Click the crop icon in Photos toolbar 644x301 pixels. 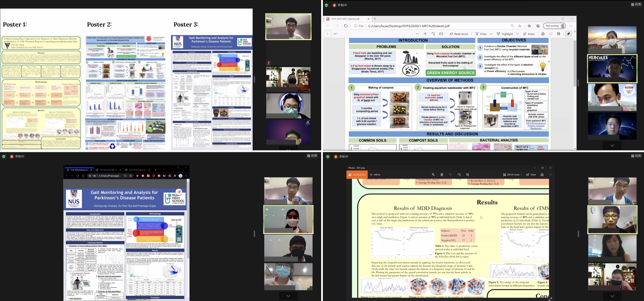[468, 175]
